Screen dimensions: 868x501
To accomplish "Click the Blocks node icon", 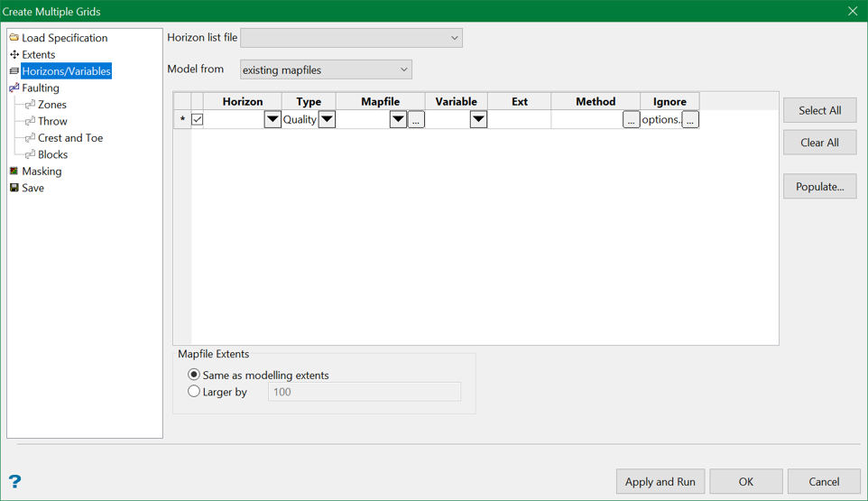I will coord(30,154).
